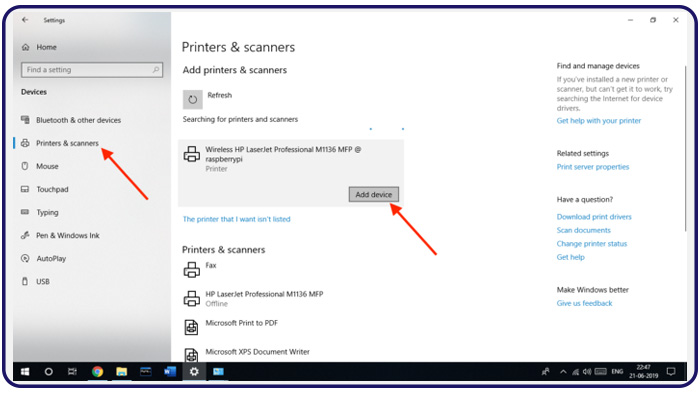Click the touch keyboard tray icon
This screenshot has width=700, height=393.
coord(600,372)
